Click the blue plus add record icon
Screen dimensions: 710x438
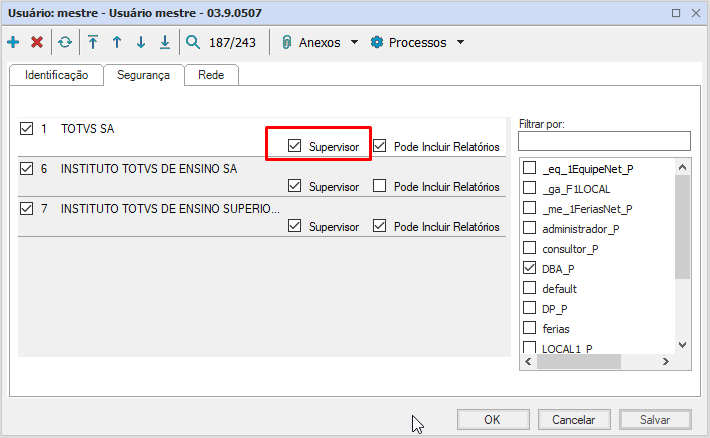tap(13, 42)
